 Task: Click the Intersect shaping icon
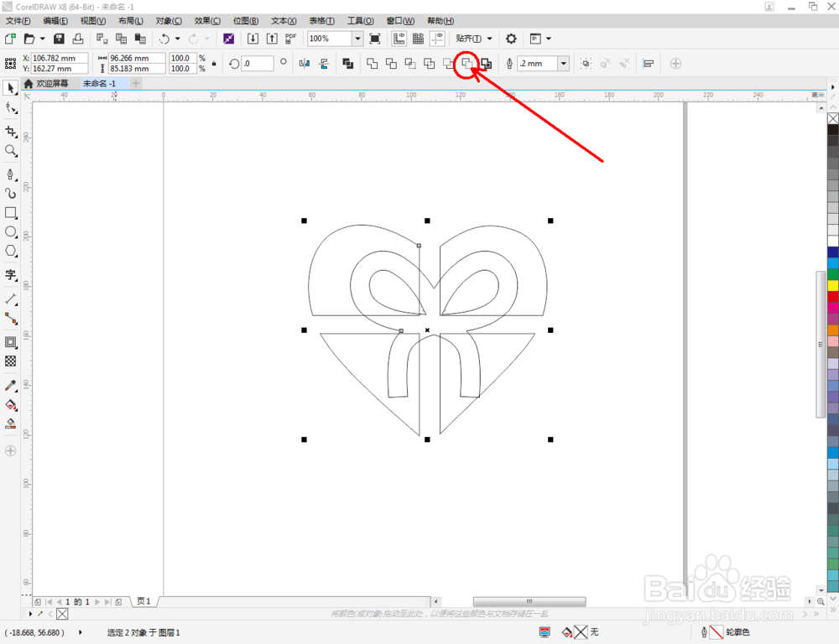pos(410,64)
